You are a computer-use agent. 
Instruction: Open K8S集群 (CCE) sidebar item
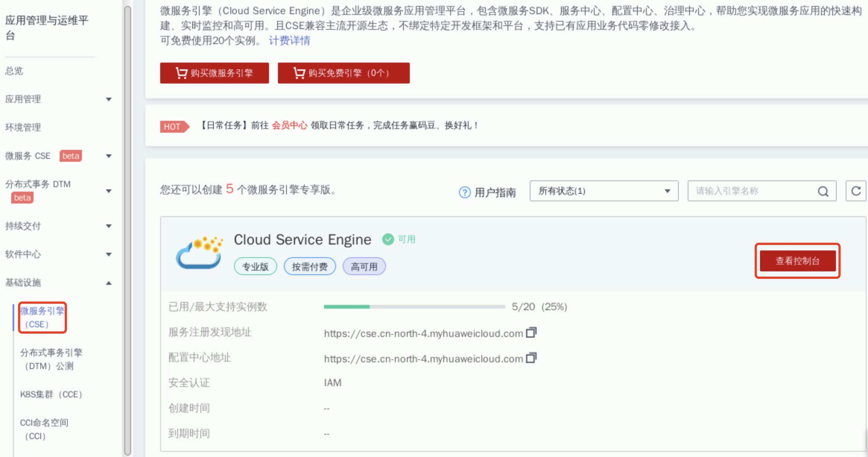[51, 394]
